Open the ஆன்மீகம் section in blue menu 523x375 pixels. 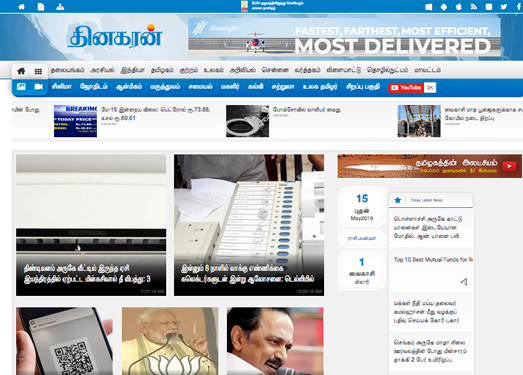click(x=129, y=86)
